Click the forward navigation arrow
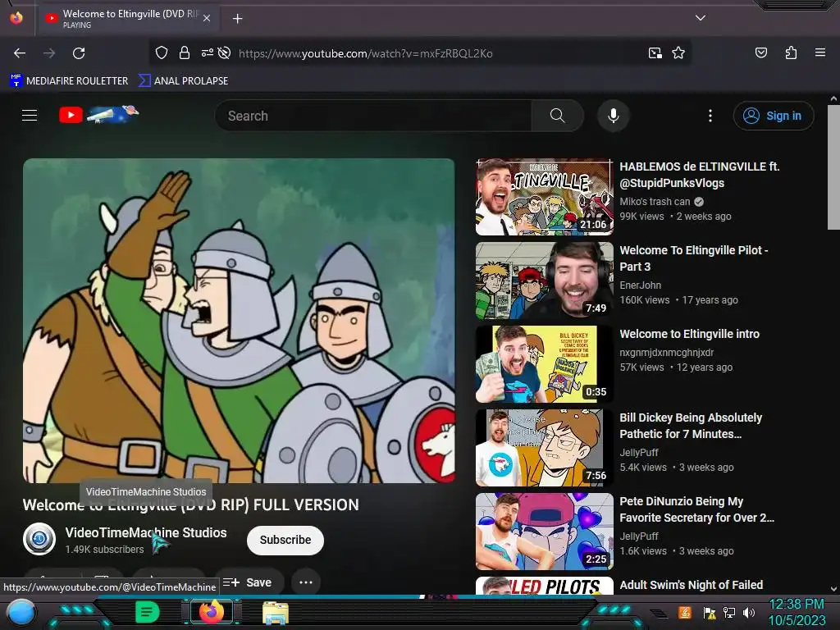This screenshot has width=840, height=630. coord(49,53)
